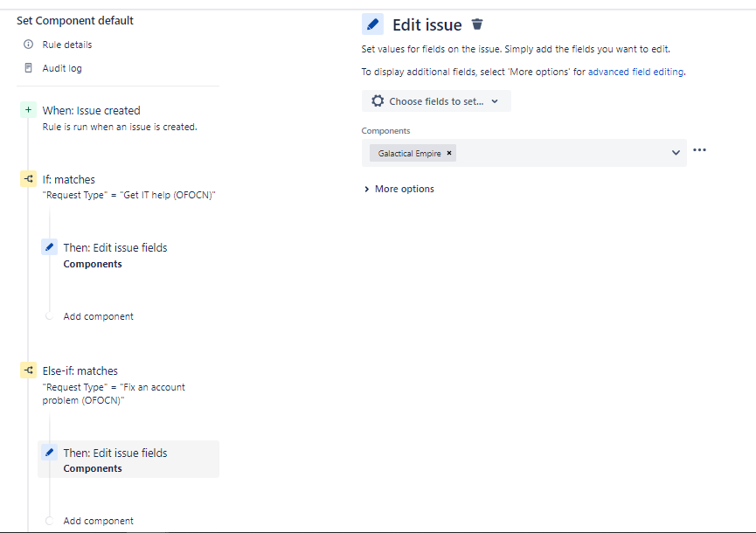Viewport: 756px width, 533px height.
Task: Follow the advanced field editing link
Action: (x=635, y=72)
